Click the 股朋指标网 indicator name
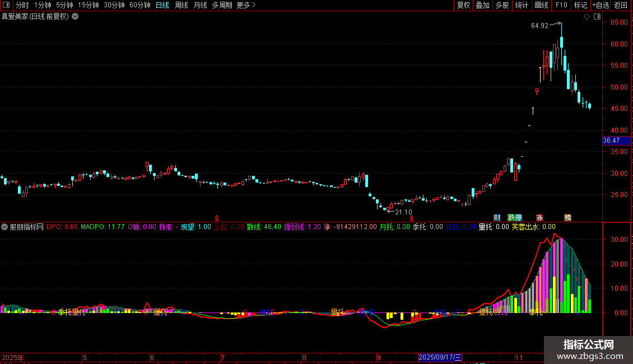 [x=27, y=227]
